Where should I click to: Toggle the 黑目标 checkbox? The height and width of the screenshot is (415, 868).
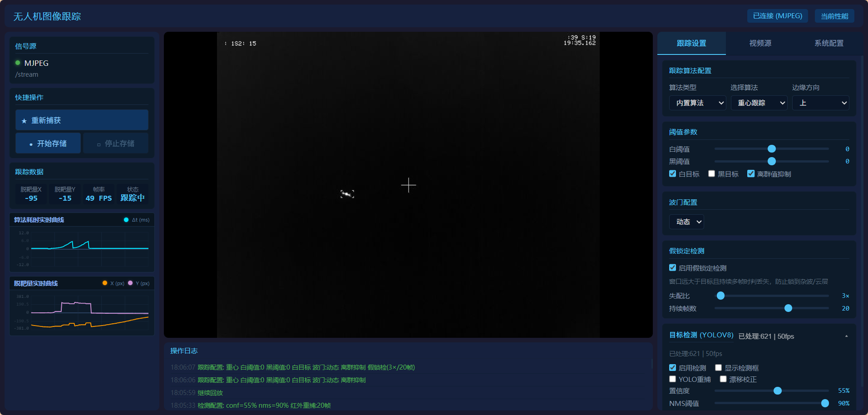click(x=712, y=173)
